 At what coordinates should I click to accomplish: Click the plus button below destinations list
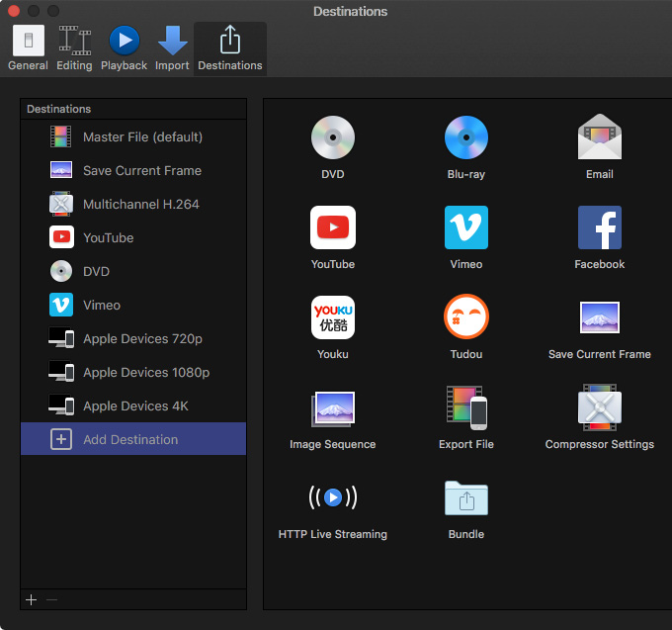click(32, 599)
